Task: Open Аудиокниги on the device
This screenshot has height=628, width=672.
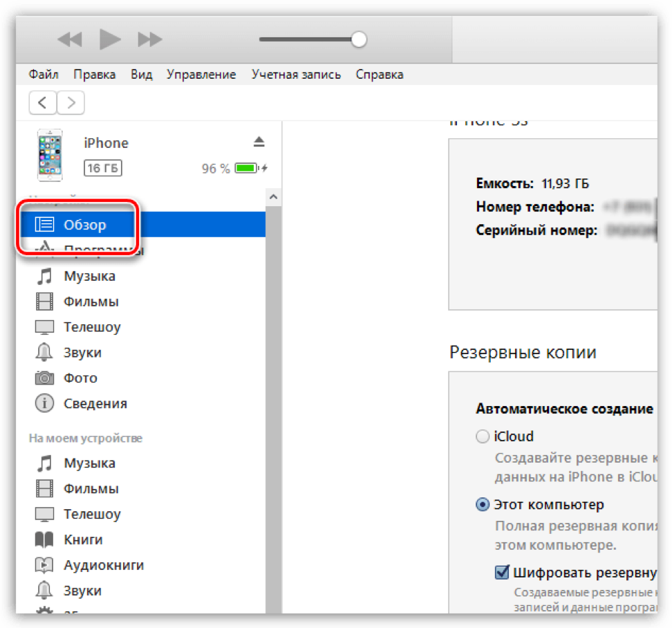Action: [x=104, y=565]
